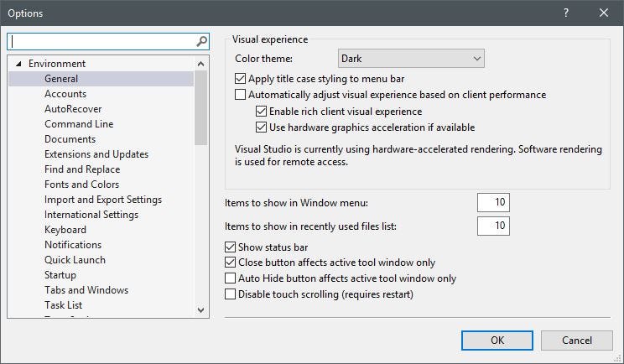
Task: Open AutoRecover settings page
Action: point(73,109)
